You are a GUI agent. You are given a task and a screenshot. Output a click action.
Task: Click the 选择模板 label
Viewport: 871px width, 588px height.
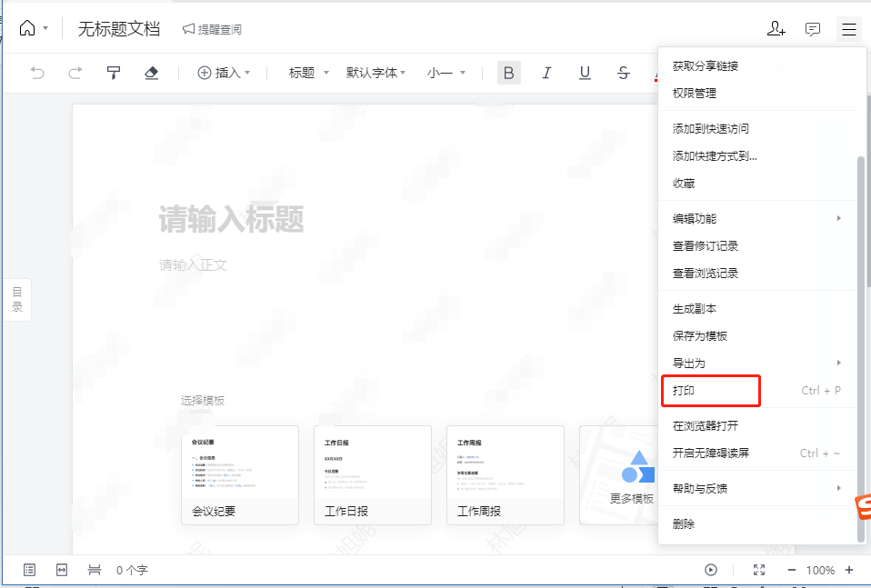[x=203, y=400]
